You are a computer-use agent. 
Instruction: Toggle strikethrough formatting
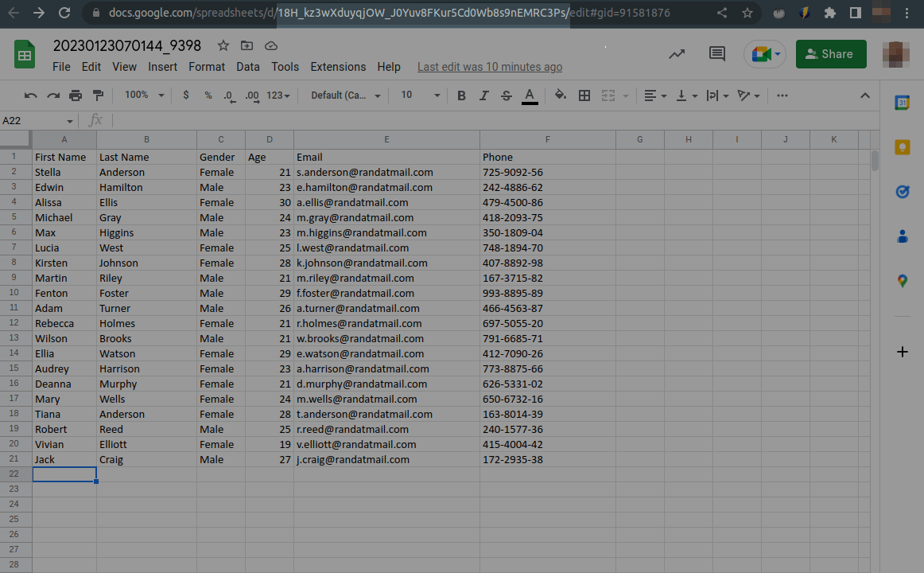click(x=507, y=95)
